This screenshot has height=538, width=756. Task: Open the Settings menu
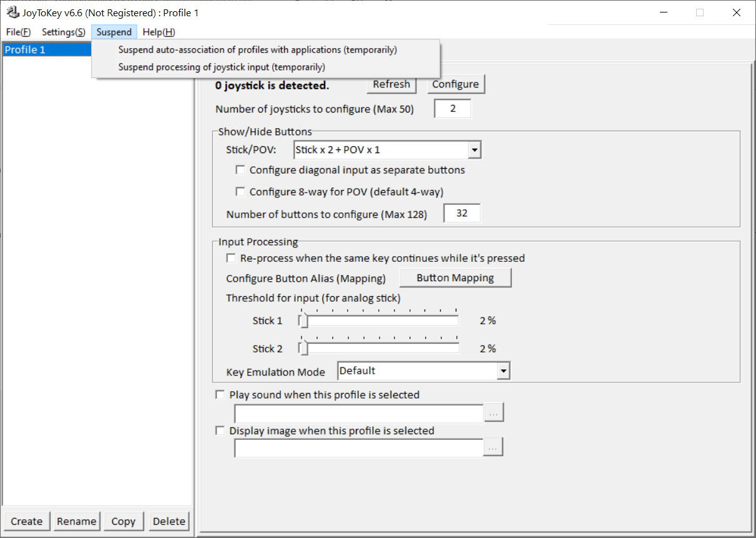click(x=62, y=32)
